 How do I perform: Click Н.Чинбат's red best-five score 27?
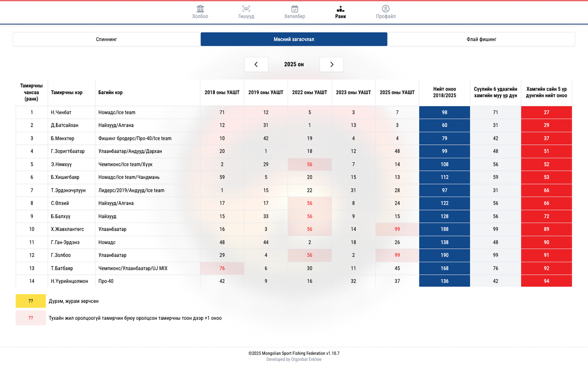(546, 113)
